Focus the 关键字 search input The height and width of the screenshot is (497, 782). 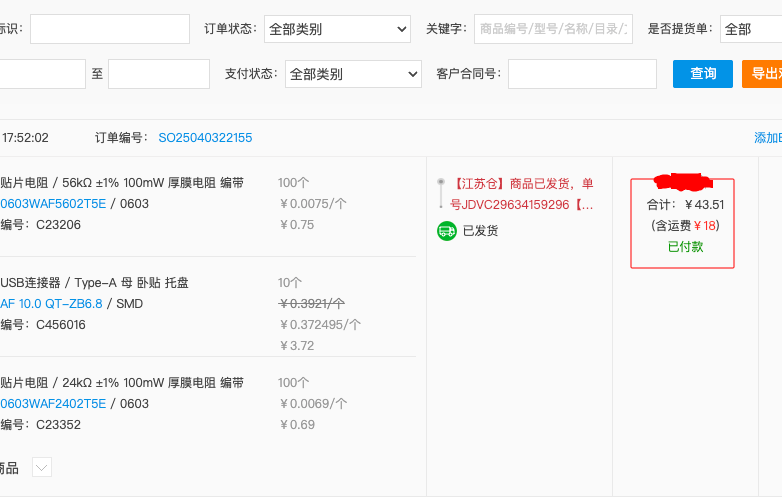tap(552, 30)
